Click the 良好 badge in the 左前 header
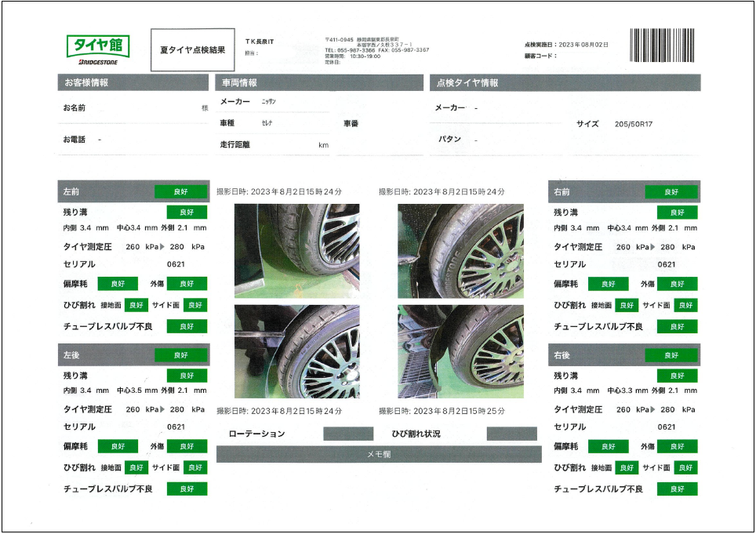The height and width of the screenshot is (534, 756). 180,191
